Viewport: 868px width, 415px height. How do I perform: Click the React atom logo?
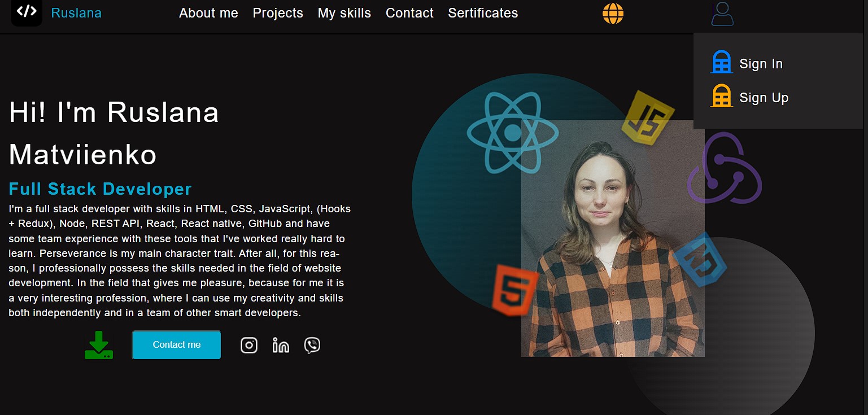coord(512,133)
